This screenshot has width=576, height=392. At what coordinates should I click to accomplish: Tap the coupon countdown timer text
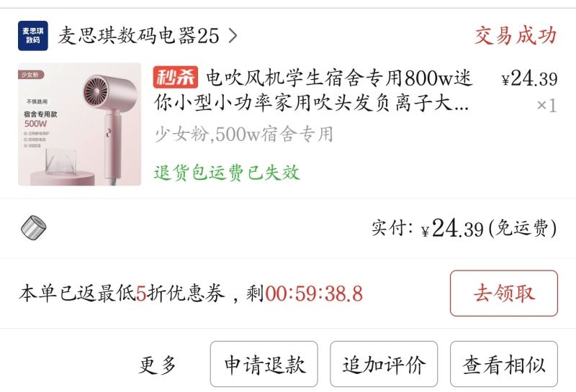[x=314, y=293]
